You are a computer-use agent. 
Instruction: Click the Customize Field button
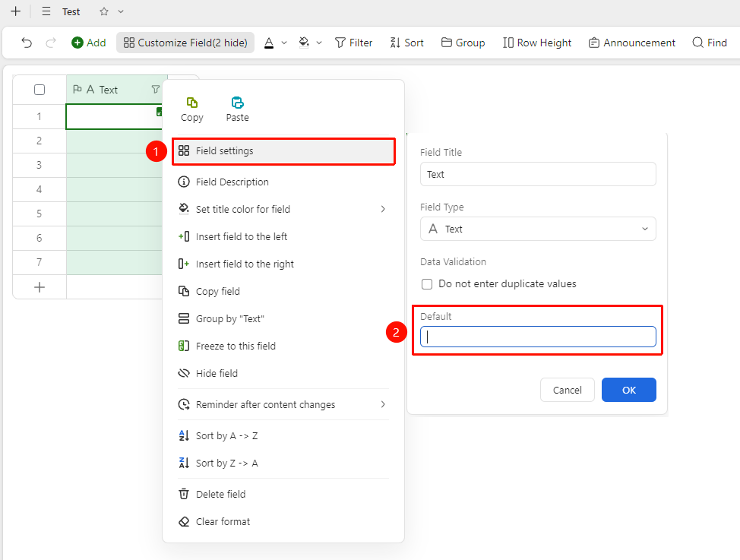coord(185,43)
